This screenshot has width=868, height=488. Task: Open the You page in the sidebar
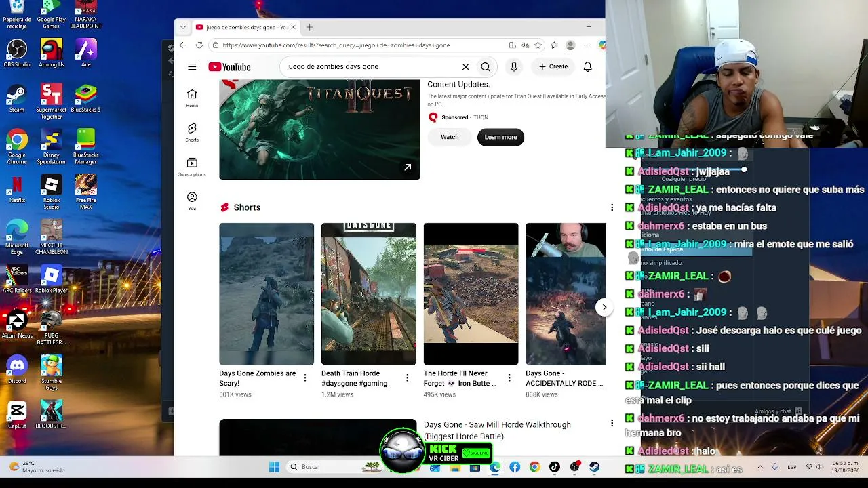192,201
